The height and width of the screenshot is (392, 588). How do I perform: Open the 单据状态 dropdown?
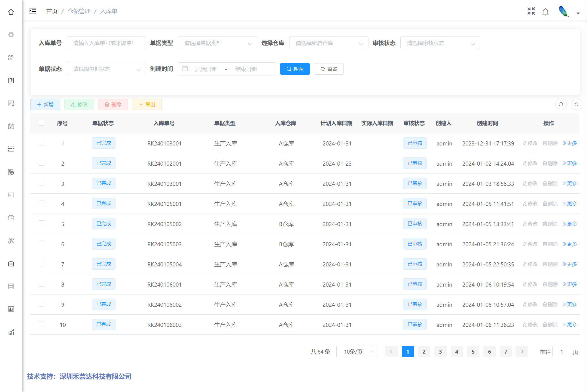pyautogui.click(x=106, y=69)
